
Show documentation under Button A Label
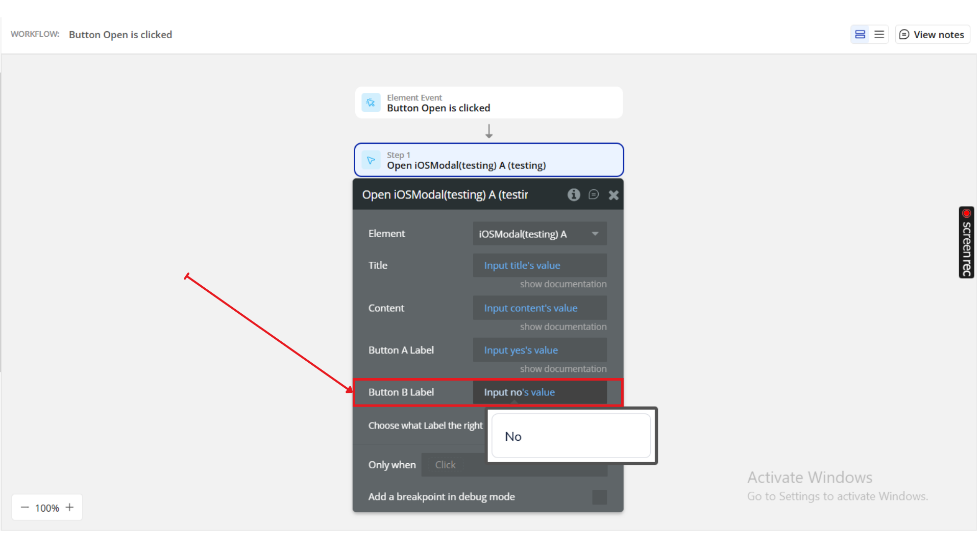(563, 368)
